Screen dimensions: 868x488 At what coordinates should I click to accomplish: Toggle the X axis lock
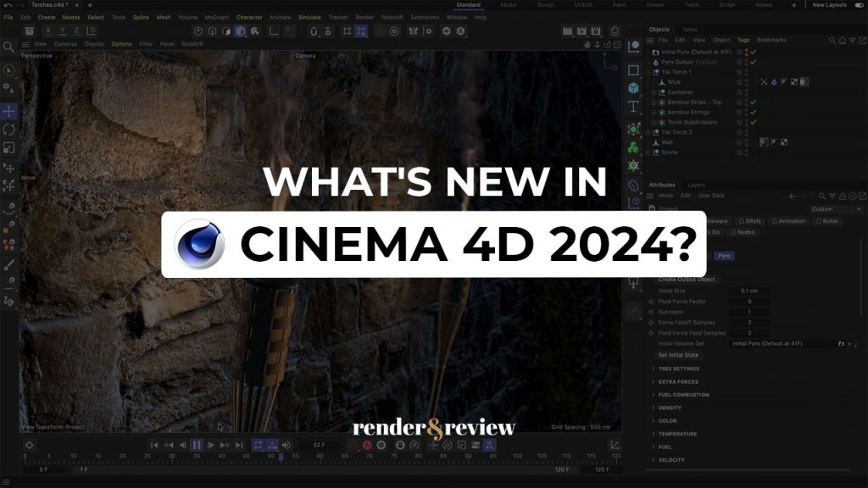[48, 31]
